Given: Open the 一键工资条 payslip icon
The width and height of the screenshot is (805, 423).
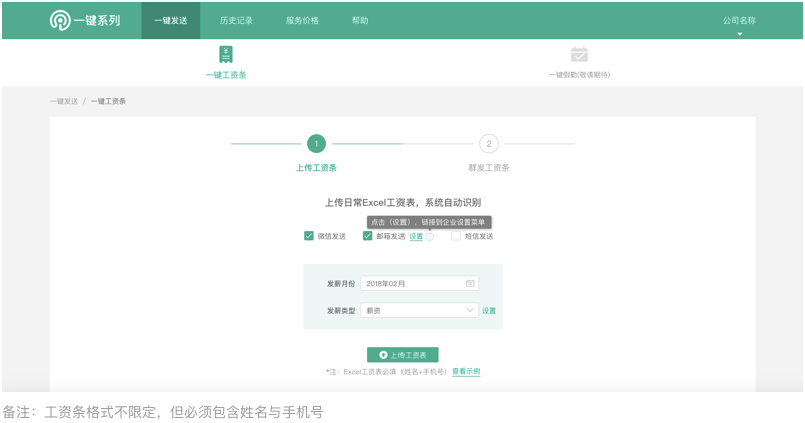Looking at the screenshot, I should [x=226, y=55].
